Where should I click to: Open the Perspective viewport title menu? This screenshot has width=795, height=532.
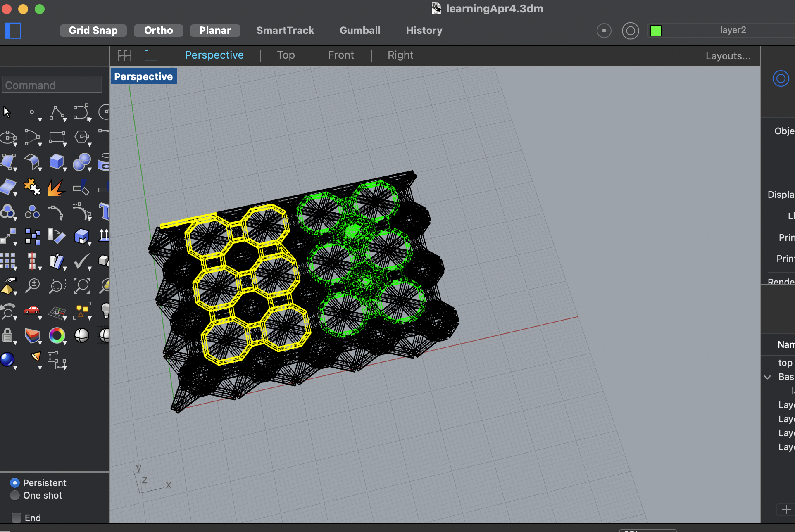143,76
